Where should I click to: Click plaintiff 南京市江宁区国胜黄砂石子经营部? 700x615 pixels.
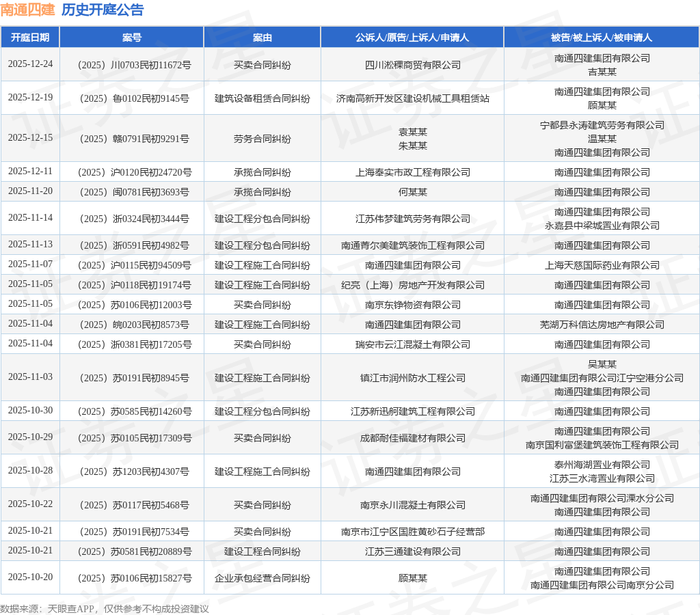[412, 532]
